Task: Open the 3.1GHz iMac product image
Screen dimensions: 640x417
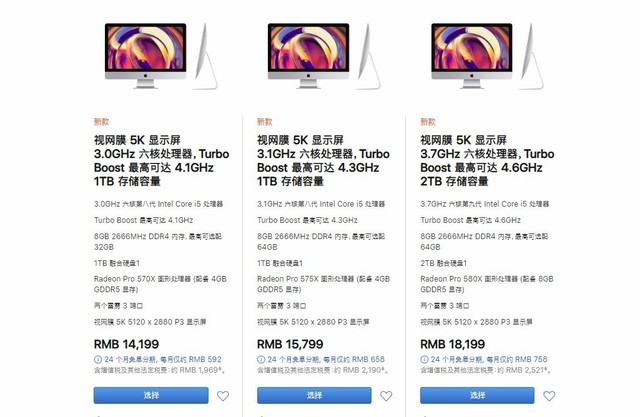Action: pos(324,56)
